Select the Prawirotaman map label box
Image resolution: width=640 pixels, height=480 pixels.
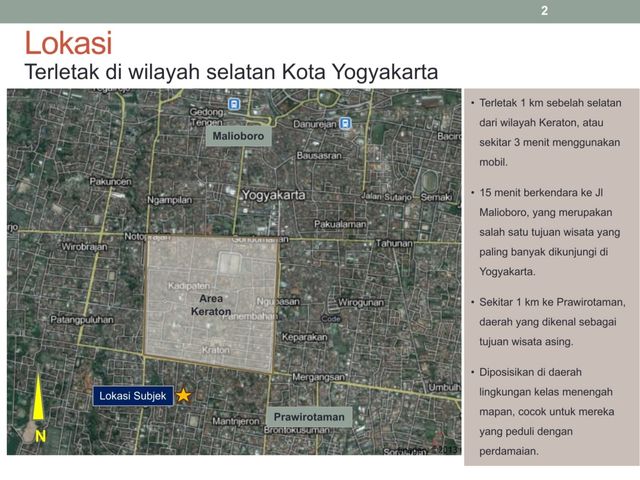click(309, 417)
